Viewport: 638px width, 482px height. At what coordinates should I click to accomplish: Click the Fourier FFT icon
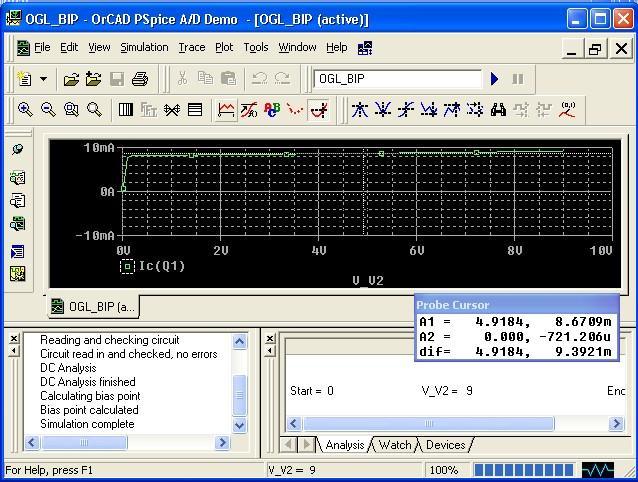pos(149,110)
